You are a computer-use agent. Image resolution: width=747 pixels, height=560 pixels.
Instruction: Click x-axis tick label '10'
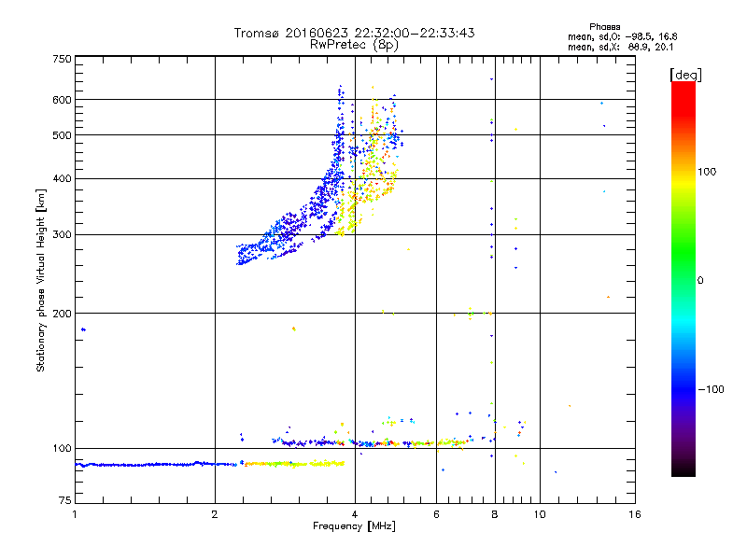(540, 514)
